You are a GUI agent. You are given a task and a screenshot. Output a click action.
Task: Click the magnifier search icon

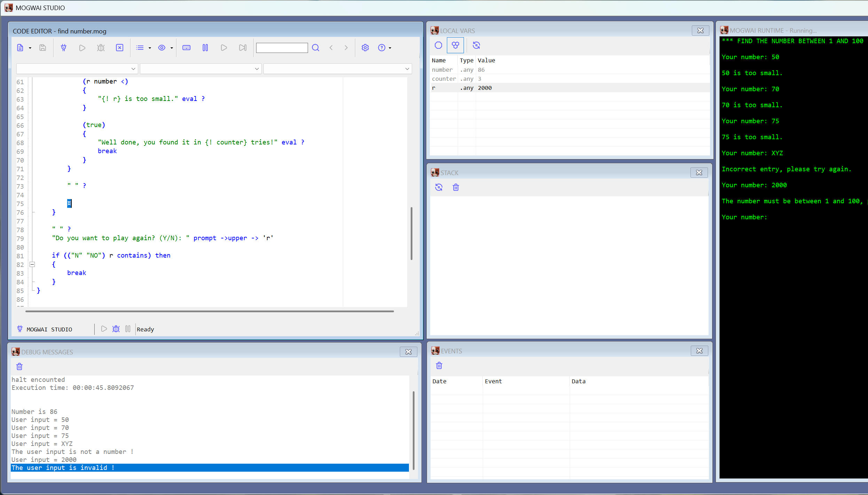(x=315, y=48)
